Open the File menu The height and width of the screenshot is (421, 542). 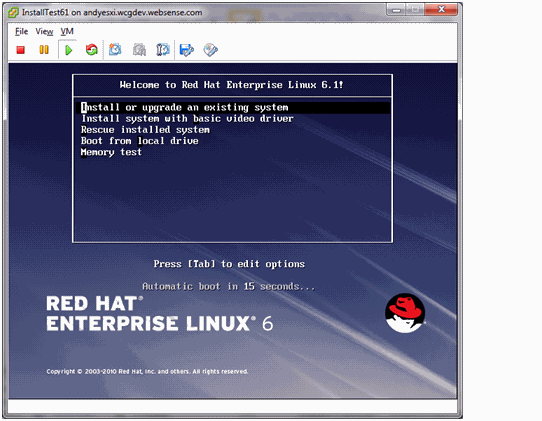click(21, 31)
